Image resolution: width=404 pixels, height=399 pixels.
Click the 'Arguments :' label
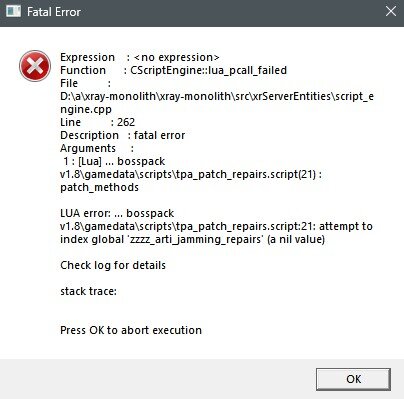click(97, 148)
